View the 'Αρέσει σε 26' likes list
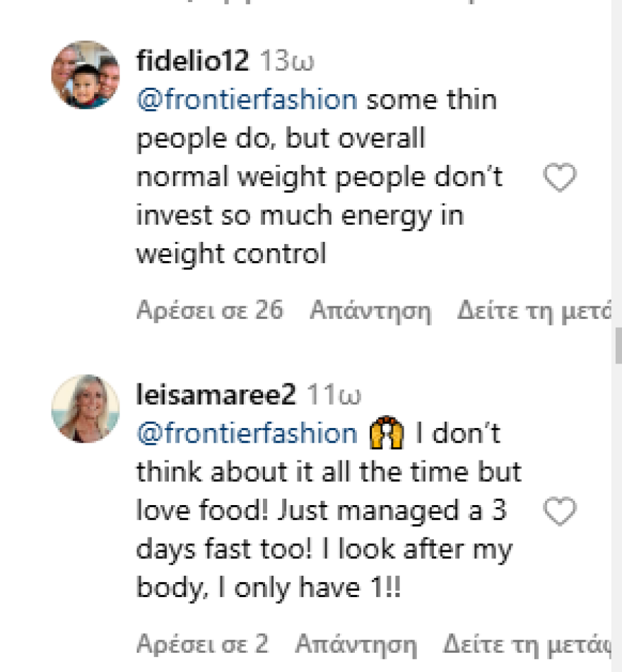This screenshot has height=672, width=622. click(210, 310)
